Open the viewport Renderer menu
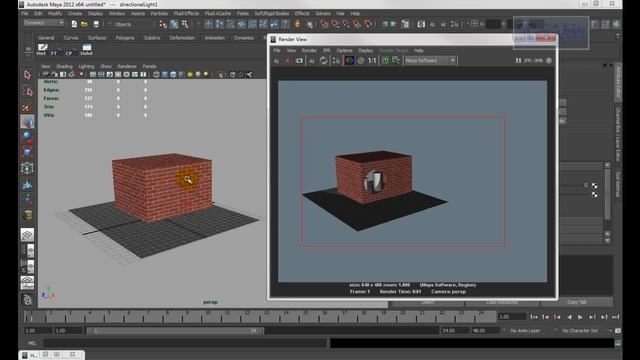The height and width of the screenshot is (360, 640). tap(127, 66)
